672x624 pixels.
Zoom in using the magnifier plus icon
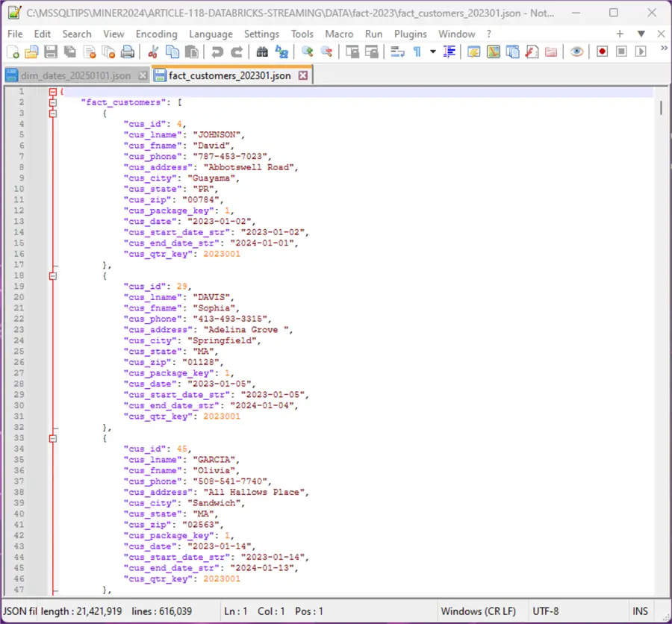[x=307, y=52]
